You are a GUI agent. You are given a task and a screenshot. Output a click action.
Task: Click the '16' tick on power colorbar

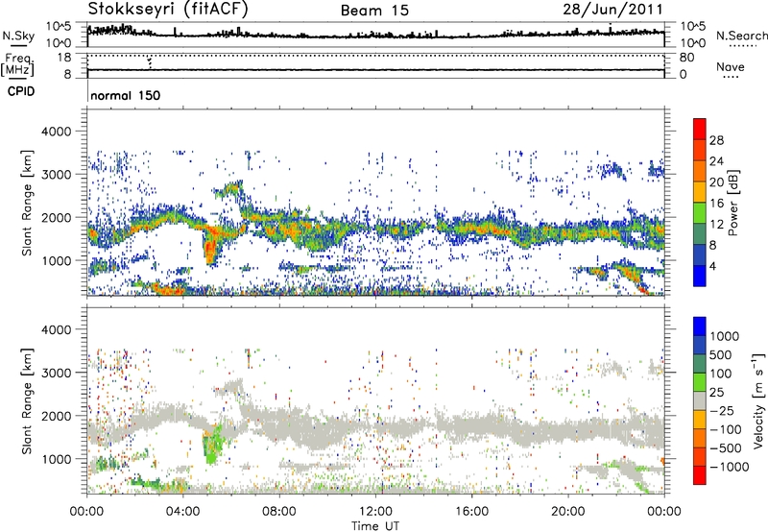[716, 204]
